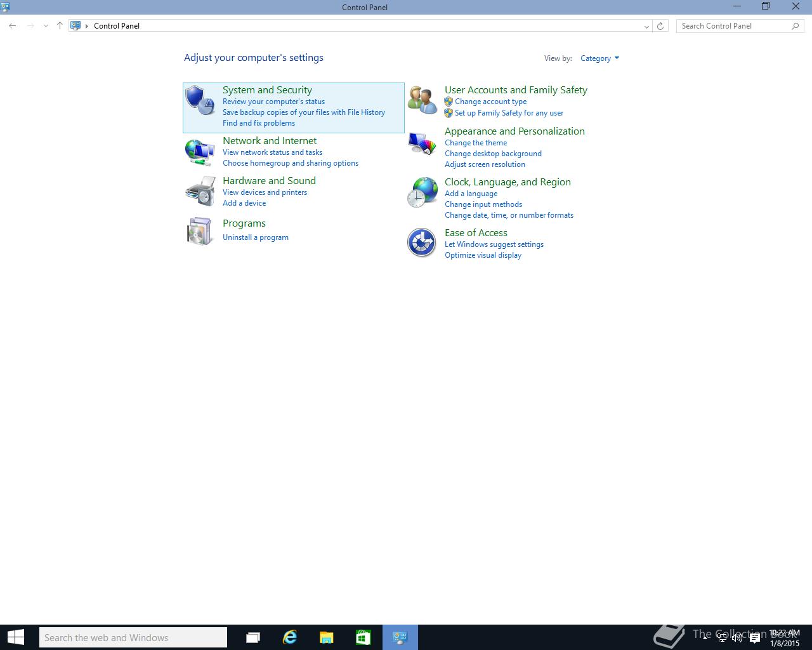Open Review your computer's status
Viewport: 812px width, 650px height.
click(x=273, y=102)
